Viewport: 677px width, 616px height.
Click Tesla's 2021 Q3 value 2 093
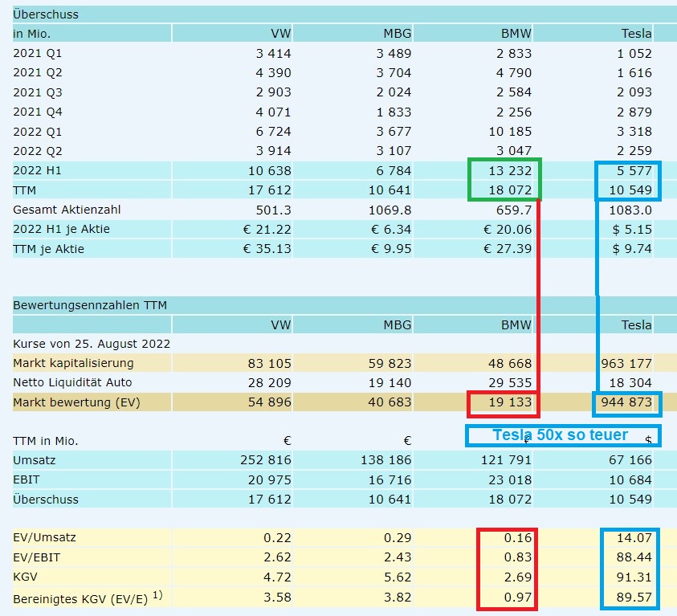pyautogui.click(x=634, y=92)
